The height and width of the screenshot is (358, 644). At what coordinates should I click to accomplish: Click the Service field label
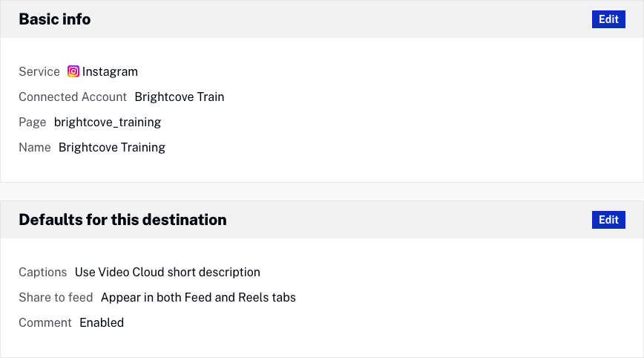pyautogui.click(x=39, y=72)
